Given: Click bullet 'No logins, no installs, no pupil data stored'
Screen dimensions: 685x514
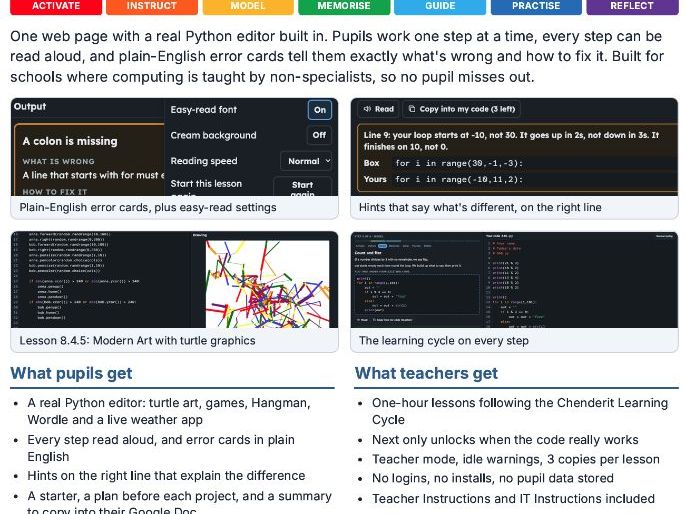Looking at the screenshot, I should [492, 478].
